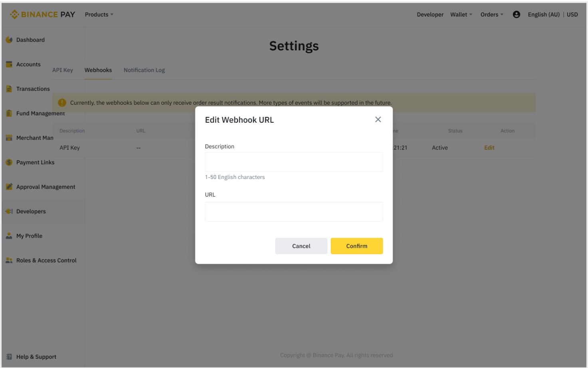This screenshot has height=368, width=588.
Task: Click the Dashboard pie chart icon
Action: pos(9,40)
